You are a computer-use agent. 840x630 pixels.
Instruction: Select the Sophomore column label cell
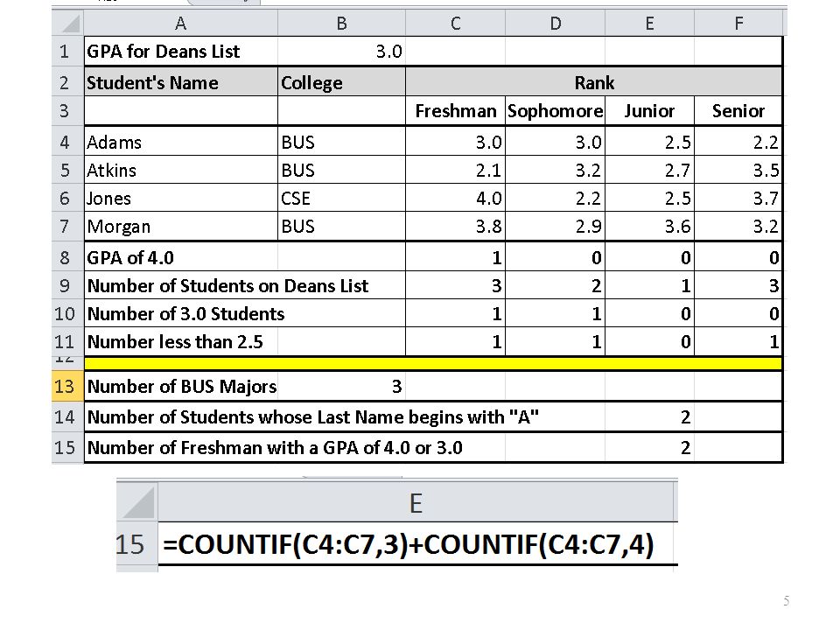click(555, 111)
